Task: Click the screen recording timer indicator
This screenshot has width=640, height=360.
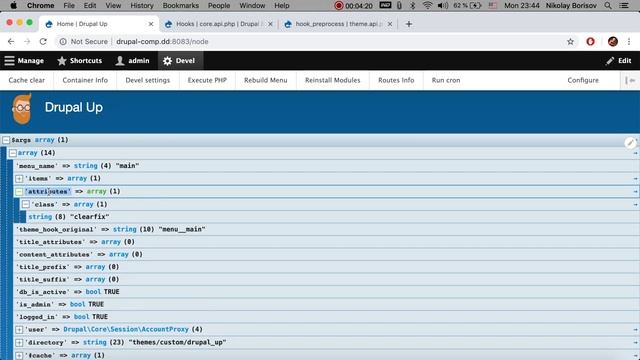Action: 353,5
